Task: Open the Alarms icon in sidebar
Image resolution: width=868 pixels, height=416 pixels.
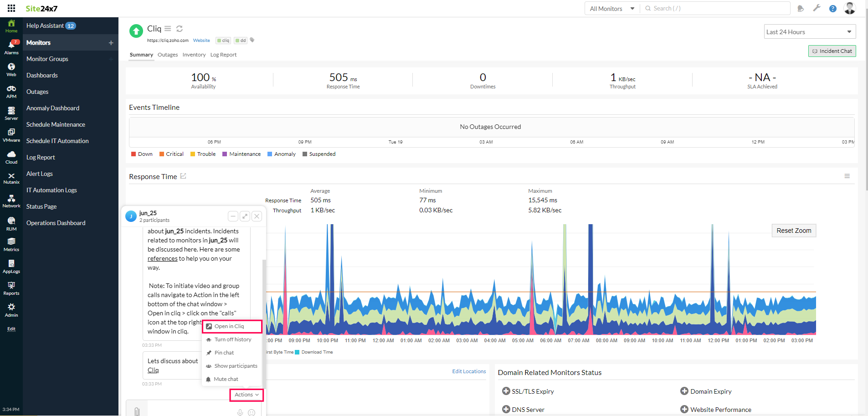Action: pos(11,47)
